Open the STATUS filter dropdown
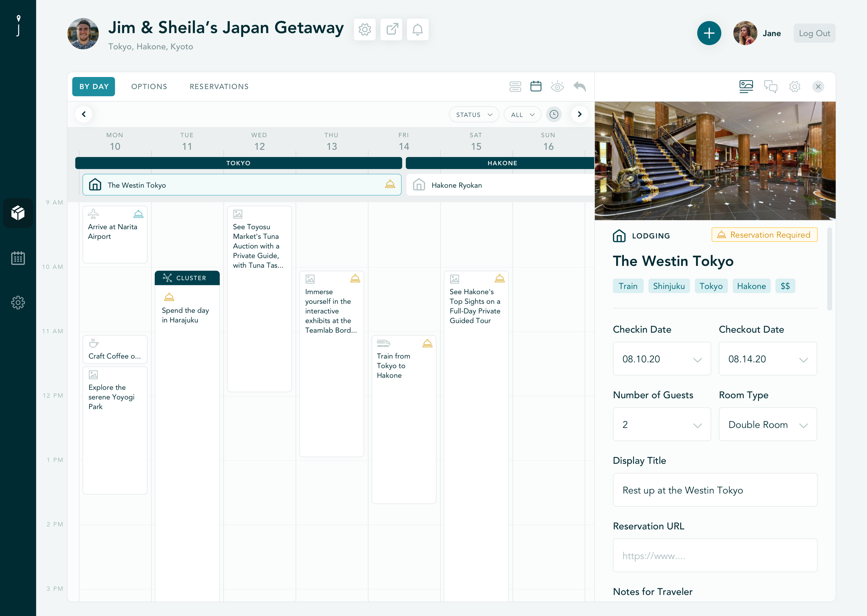 [x=474, y=115]
